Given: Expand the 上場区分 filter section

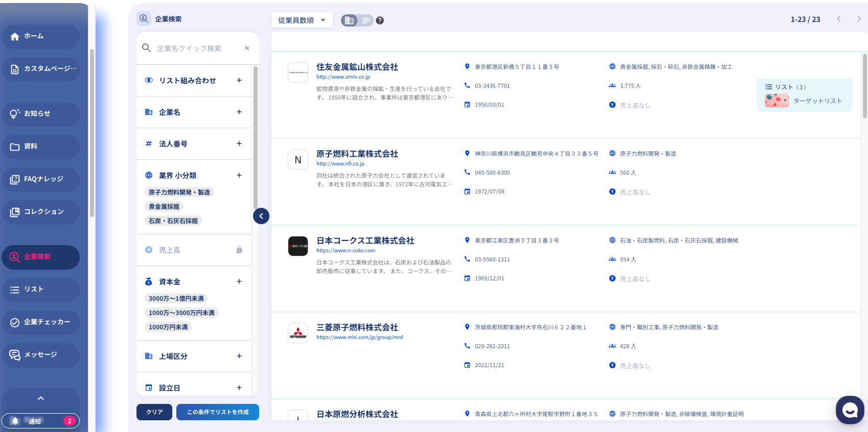Looking at the screenshot, I should (x=239, y=356).
